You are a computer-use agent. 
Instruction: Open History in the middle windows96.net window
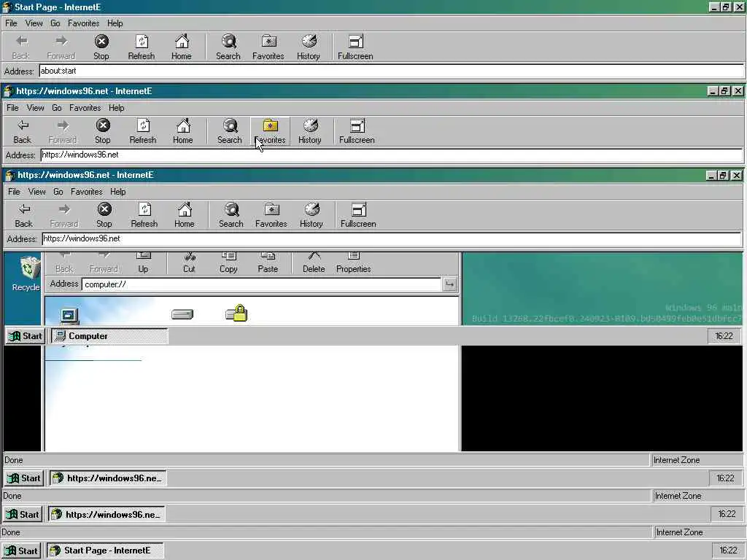(x=310, y=131)
